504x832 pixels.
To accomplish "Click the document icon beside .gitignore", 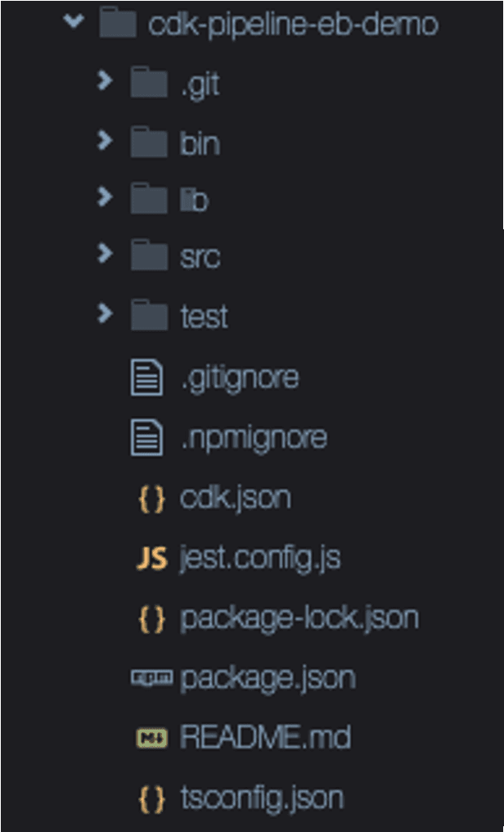I will (x=146, y=378).
